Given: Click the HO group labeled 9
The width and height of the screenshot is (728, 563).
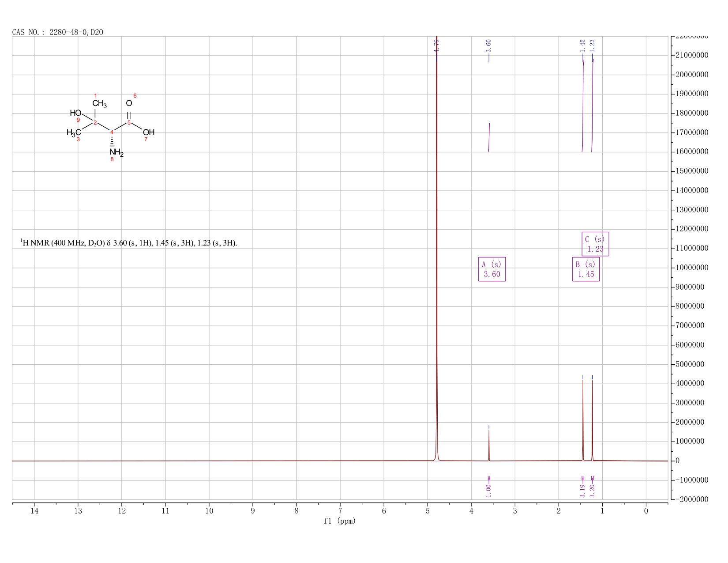Looking at the screenshot, I should click(76, 113).
